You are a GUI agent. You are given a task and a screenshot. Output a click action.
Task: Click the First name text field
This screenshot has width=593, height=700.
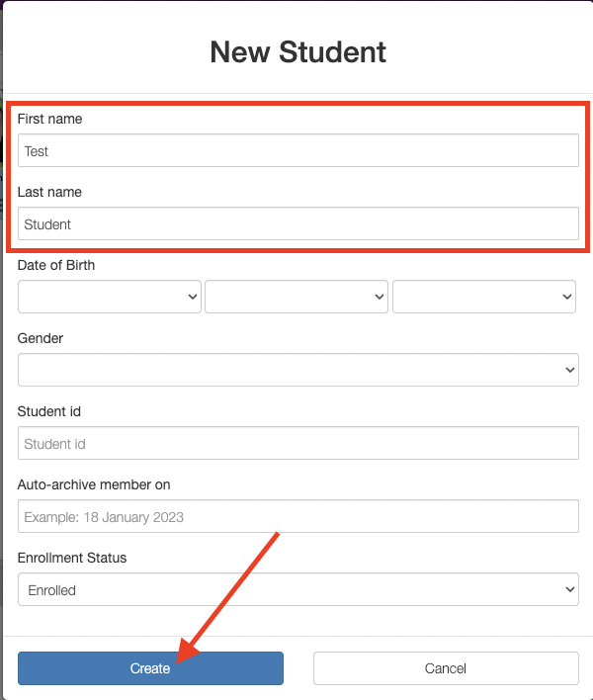tap(297, 151)
